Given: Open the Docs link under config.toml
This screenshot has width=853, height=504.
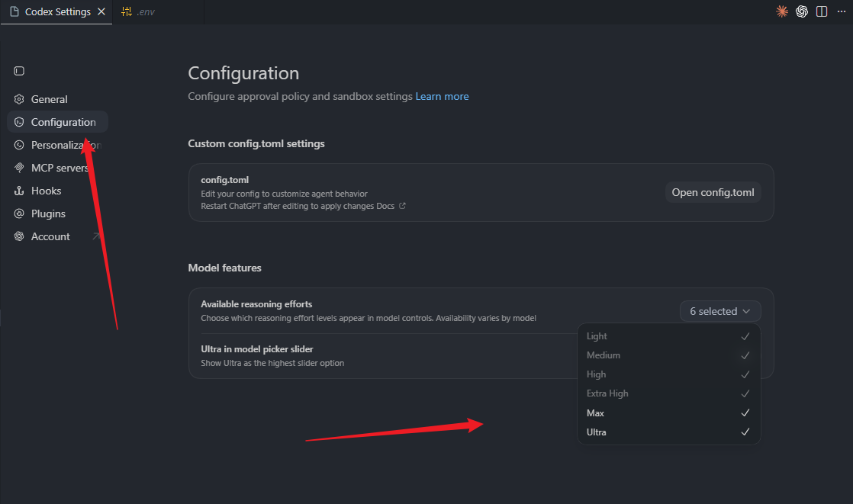Looking at the screenshot, I should click(x=385, y=206).
